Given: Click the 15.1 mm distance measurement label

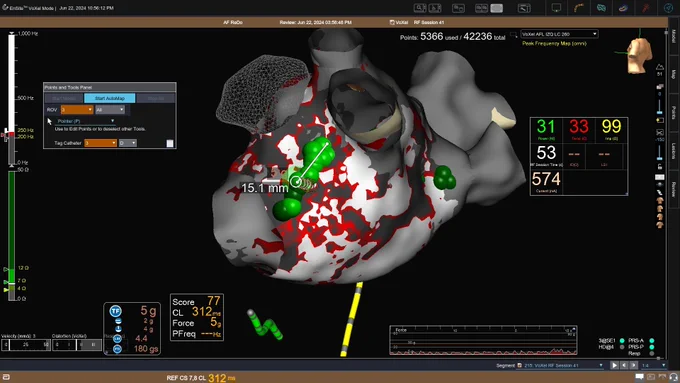Looking at the screenshot, I should tap(265, 188).
